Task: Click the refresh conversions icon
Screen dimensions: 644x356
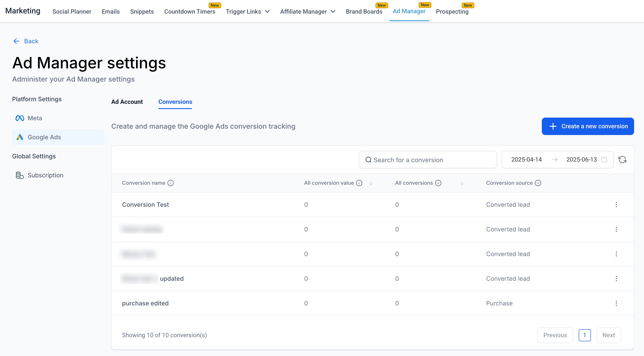Action: 622,159
